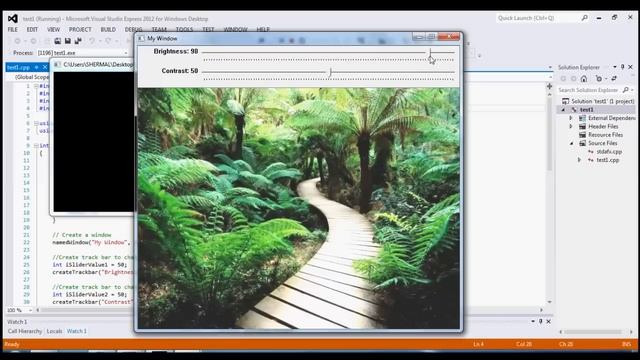Click the Redo toolbar icon
Image resolution: width=640 pixels, height=360 pixels.
[x=108, y=40]
